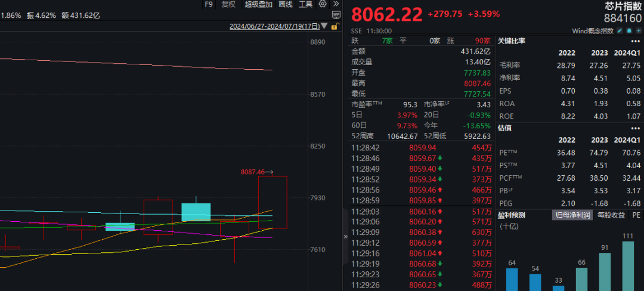Click the 开盘 value 7737.83
Viewport: 644px width, 291px height.
pos(477,73)
